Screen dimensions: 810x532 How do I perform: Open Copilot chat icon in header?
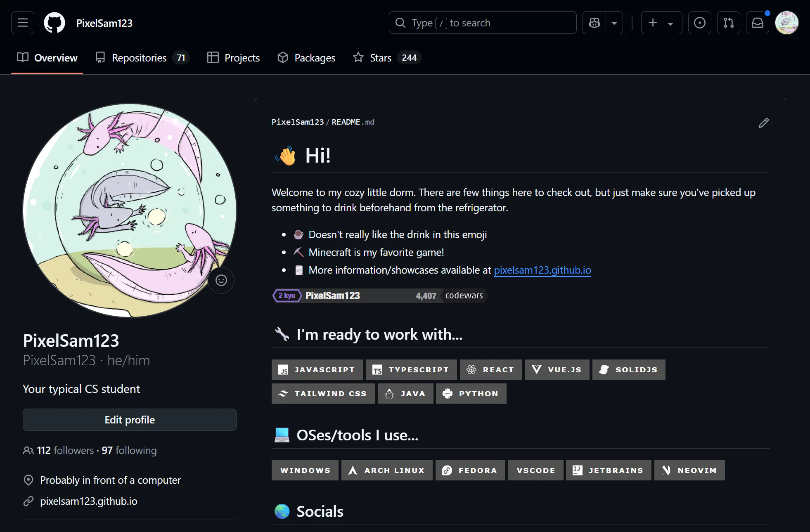click(x=594, y=23)
